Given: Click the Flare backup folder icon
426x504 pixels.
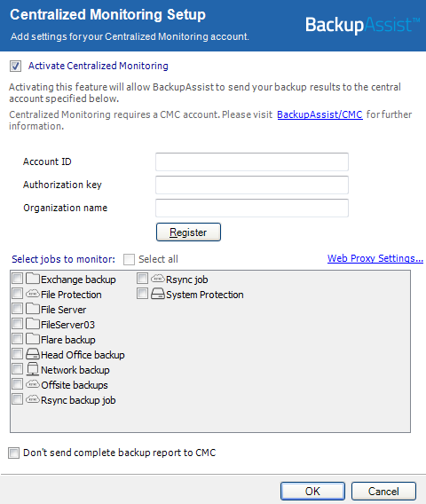Looking at the screenshot, I should coord(33,339).
